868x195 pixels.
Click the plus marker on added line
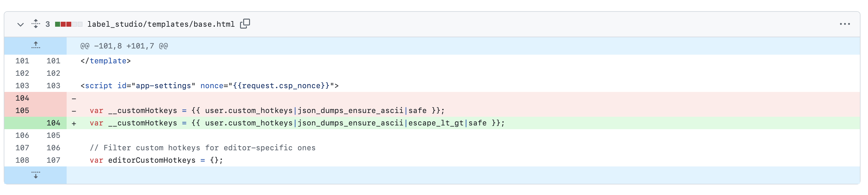[x=74, y=123]
